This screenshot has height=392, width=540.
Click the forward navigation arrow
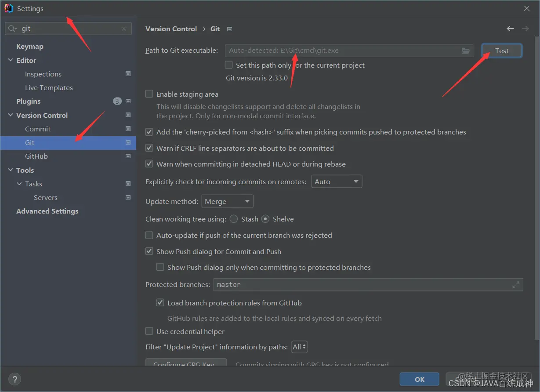pos(525,29)
